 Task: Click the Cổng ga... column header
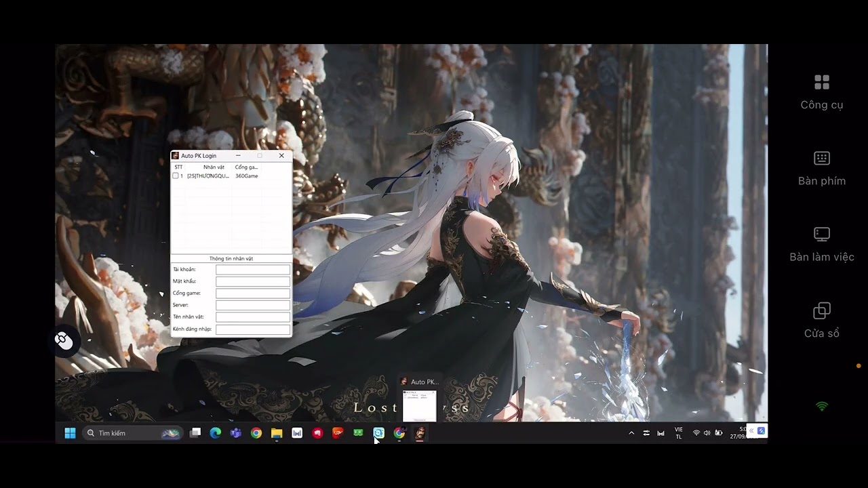246,167
